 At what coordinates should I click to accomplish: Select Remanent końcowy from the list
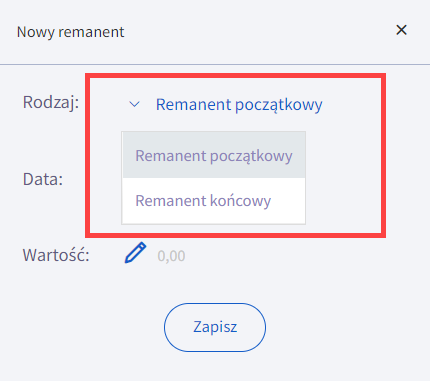click(x=214, y=201)
